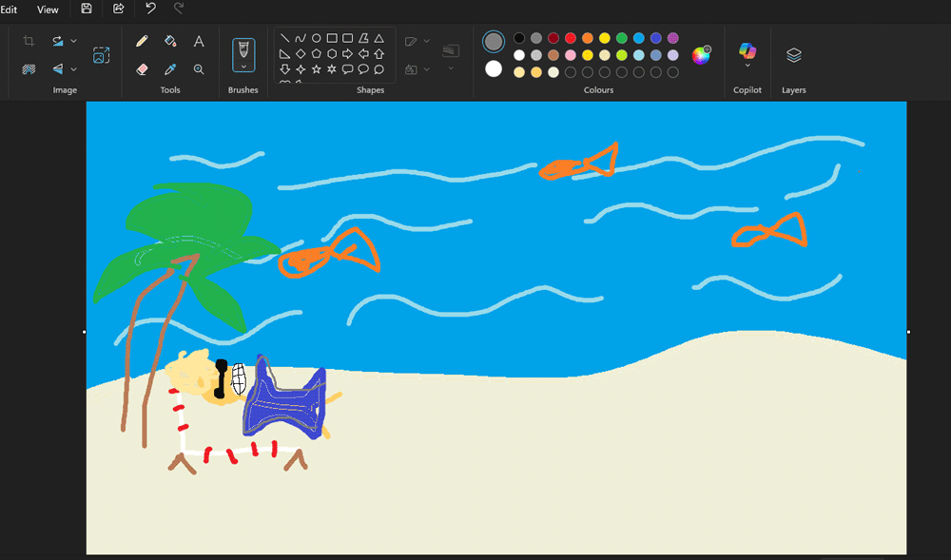The image size is (951, 560).
Task: Select the Colour 1 primary circle
Action: (494, 41)
